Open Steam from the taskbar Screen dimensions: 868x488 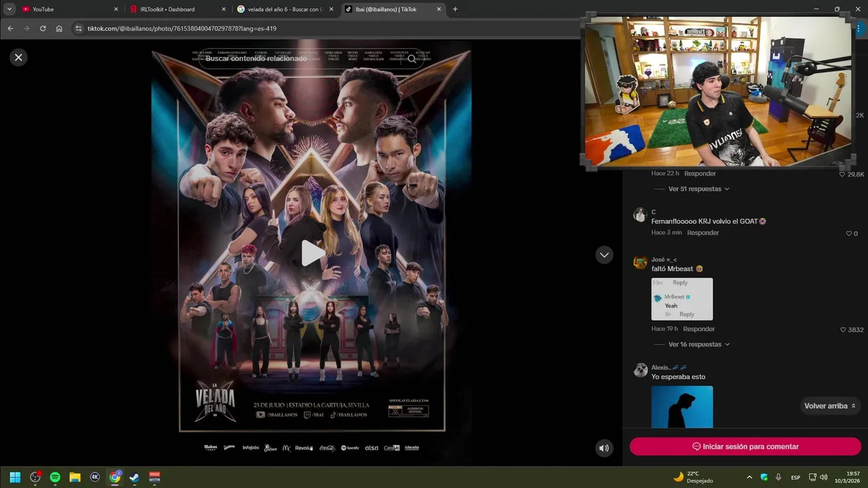(134, 477)
